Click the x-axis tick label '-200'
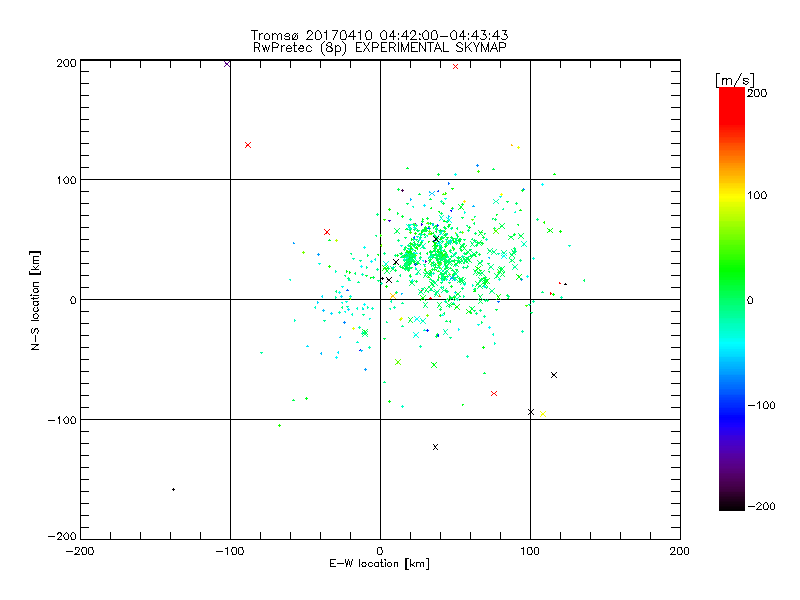Image resolution: width=800 pixels, height=600 pixels. (x=80, y=551)
